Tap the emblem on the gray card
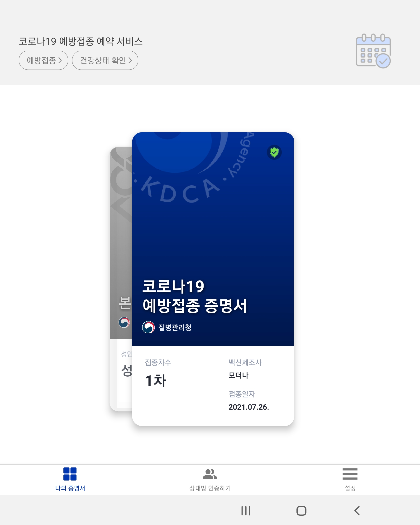This screenshot has width=420, height=525. pyautogui.click(x=124, y=322)
